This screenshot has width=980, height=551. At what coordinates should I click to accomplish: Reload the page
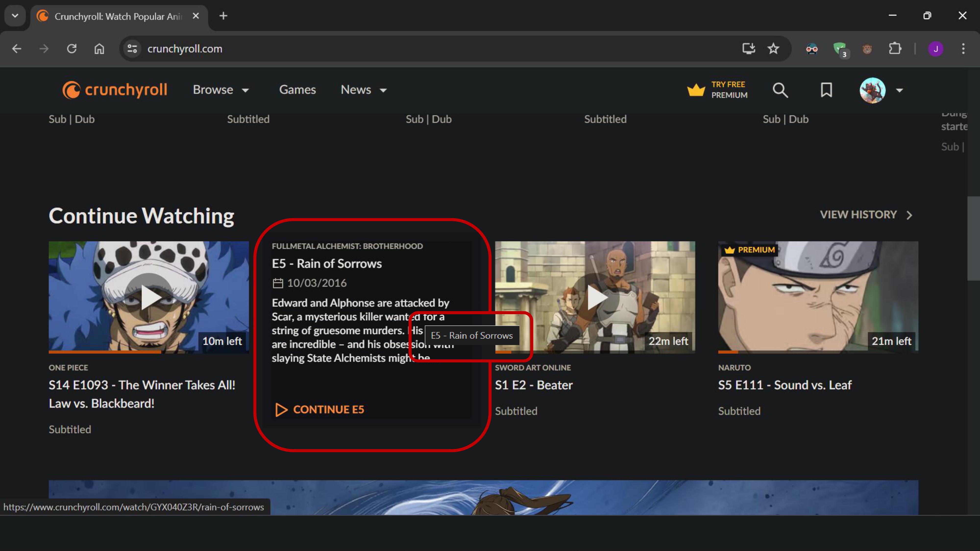tap(72, 49)
